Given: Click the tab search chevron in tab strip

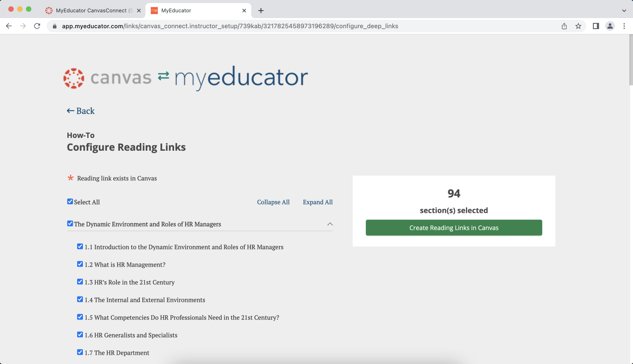Looking at the screenshot, I should coord(624,10).
